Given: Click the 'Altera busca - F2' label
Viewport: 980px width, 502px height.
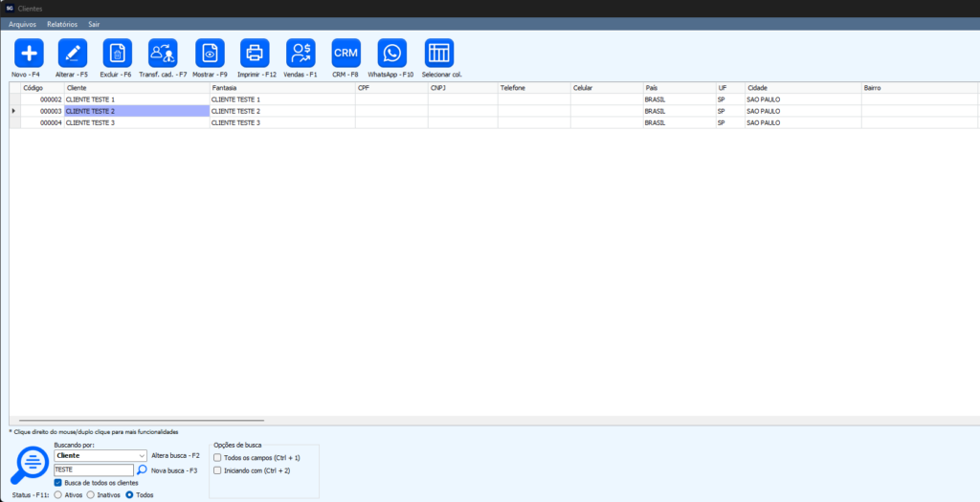Looking at the screenshot, I should 176,456.
